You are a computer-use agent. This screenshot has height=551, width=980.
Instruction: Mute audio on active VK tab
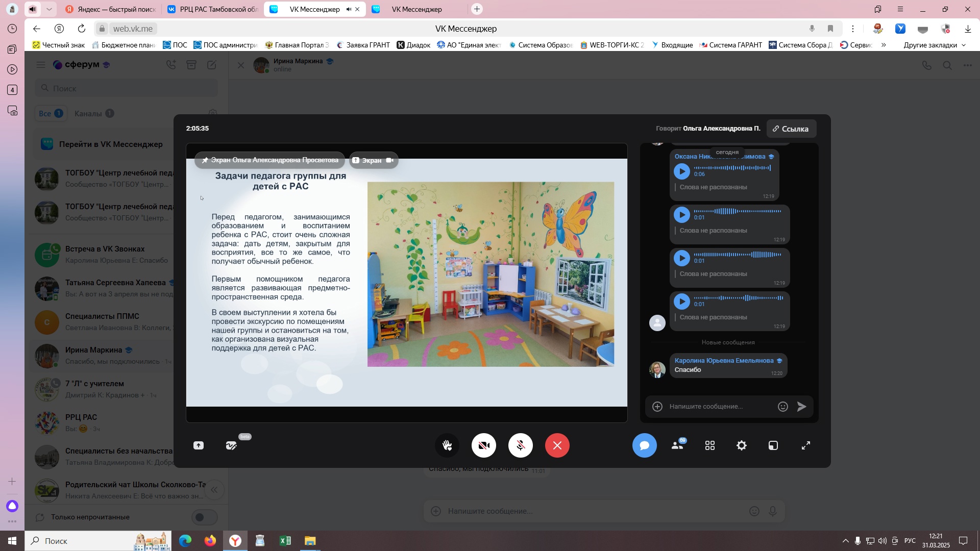click(x=349, y=9)
